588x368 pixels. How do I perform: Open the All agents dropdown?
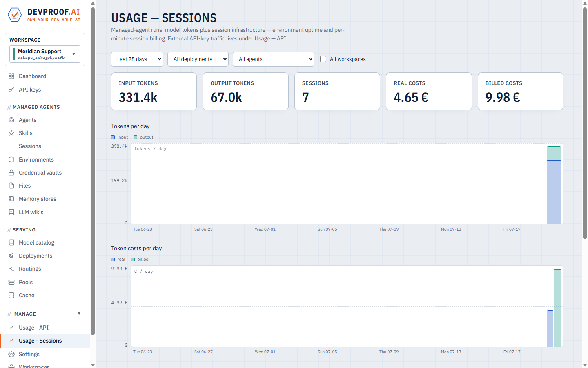pyautogui.click(x=274, y=59)
